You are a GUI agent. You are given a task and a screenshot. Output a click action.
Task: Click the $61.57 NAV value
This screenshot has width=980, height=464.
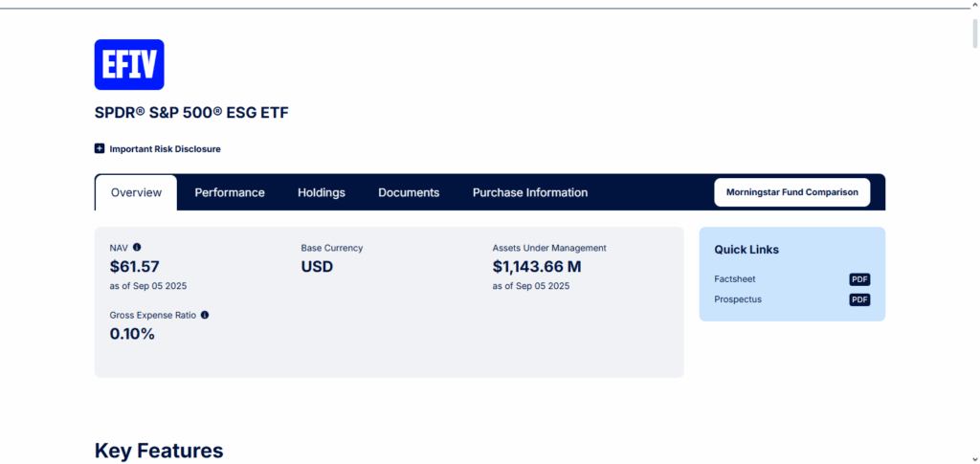click(134, 267)
